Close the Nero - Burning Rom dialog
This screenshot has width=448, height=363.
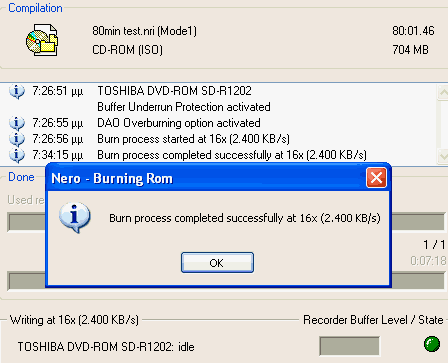(376, 178)
